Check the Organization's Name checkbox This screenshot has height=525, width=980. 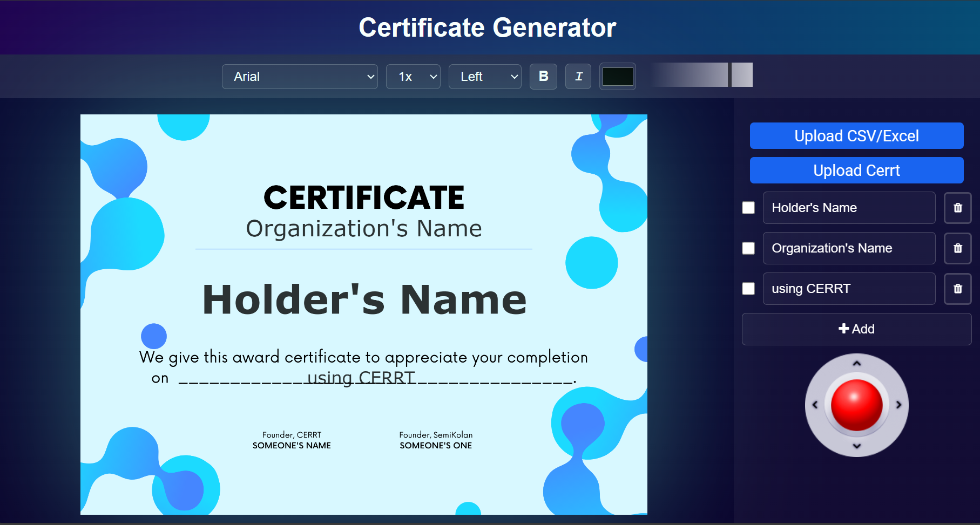coord(748,248)
